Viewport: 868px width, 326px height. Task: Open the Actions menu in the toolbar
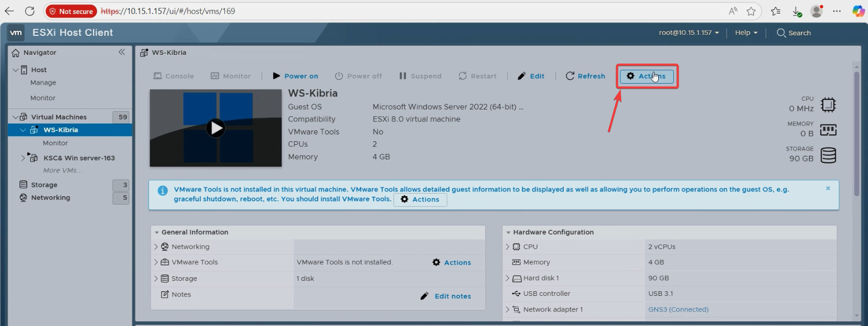click(x=646, y=76)
